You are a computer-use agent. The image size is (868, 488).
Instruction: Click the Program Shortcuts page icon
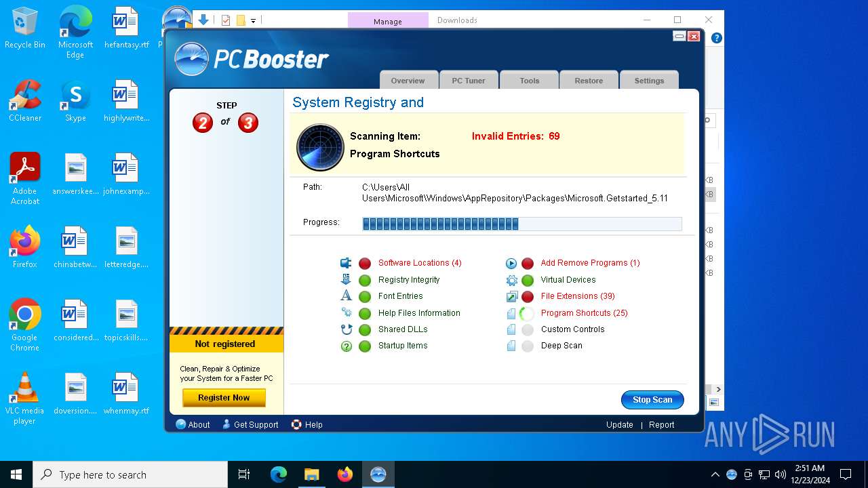click(x=511, y=313)
